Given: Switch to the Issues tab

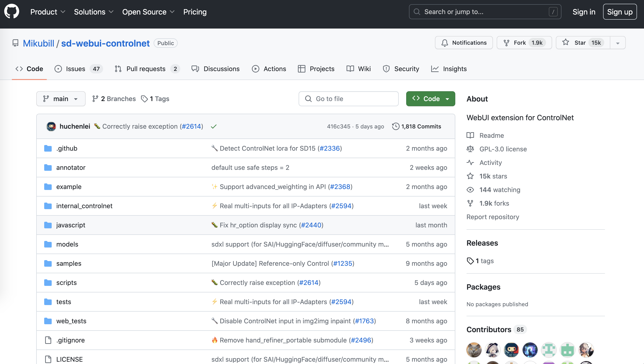Looking at the screenshot, I should tap(79, 69).
